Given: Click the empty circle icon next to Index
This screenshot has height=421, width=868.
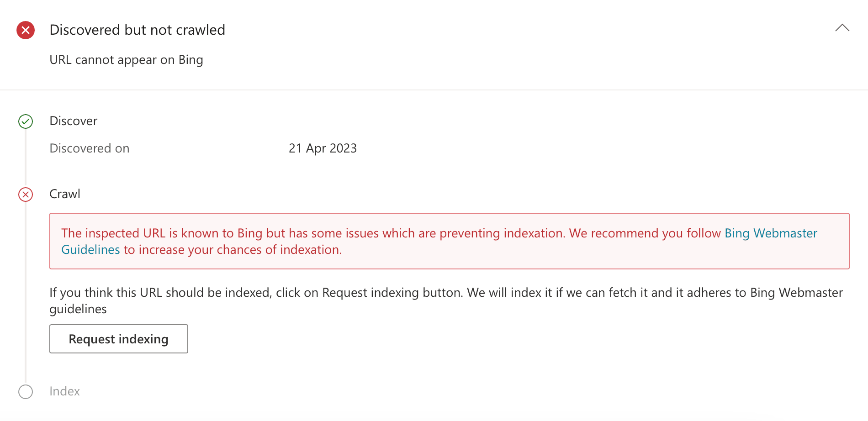Looking at the screenshot, I should 26,392.
